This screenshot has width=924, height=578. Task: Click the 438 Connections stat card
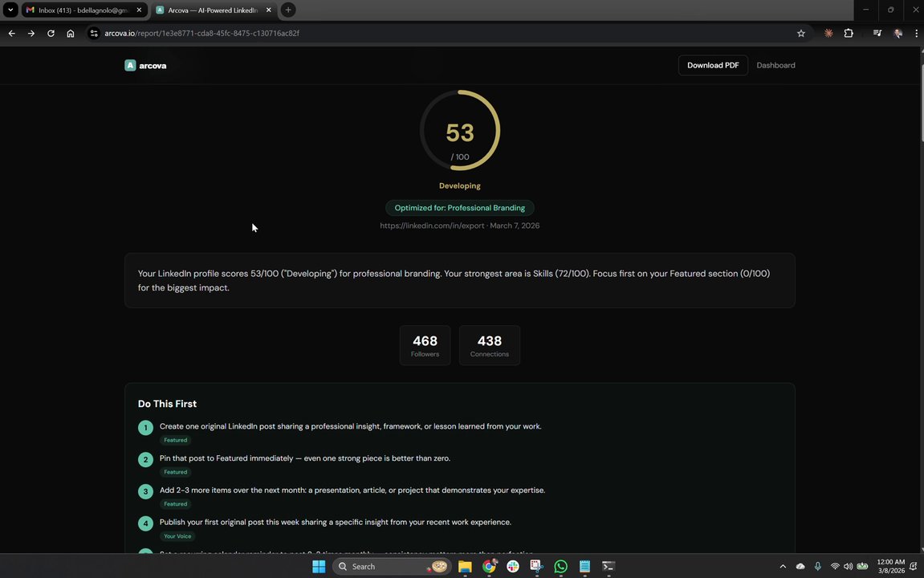pos(490,345)
